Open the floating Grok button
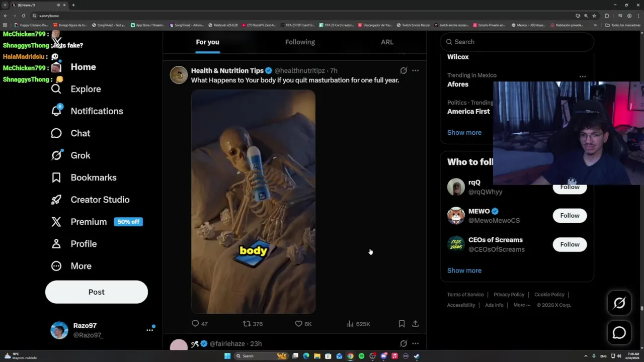644x362 pixels. click(x=619, y=303)
